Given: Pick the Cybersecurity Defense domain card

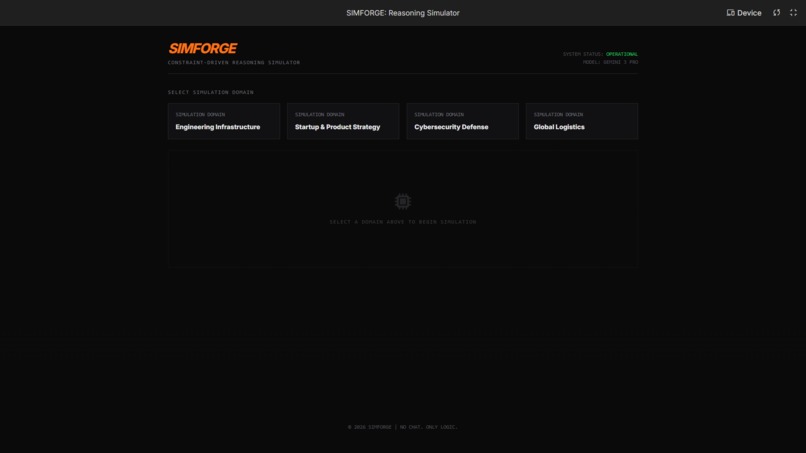Looking at the screenshot, I should coord(462,121).
